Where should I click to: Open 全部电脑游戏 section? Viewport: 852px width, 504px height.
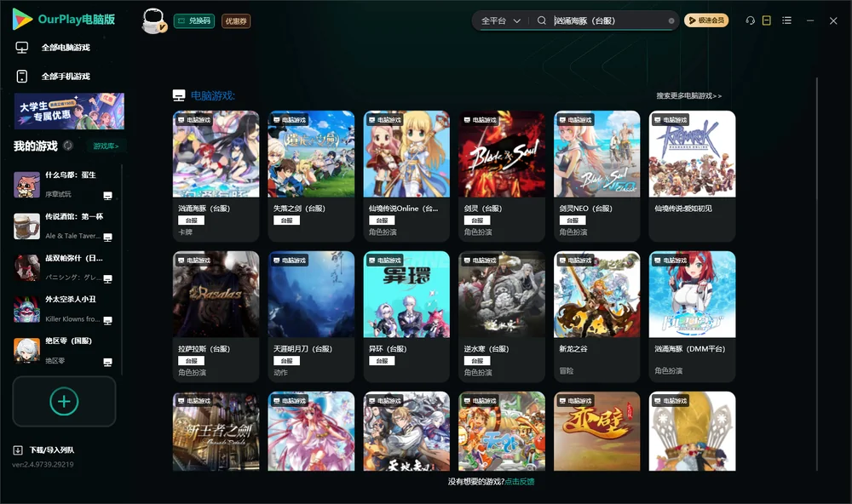[x=53, y=48]
